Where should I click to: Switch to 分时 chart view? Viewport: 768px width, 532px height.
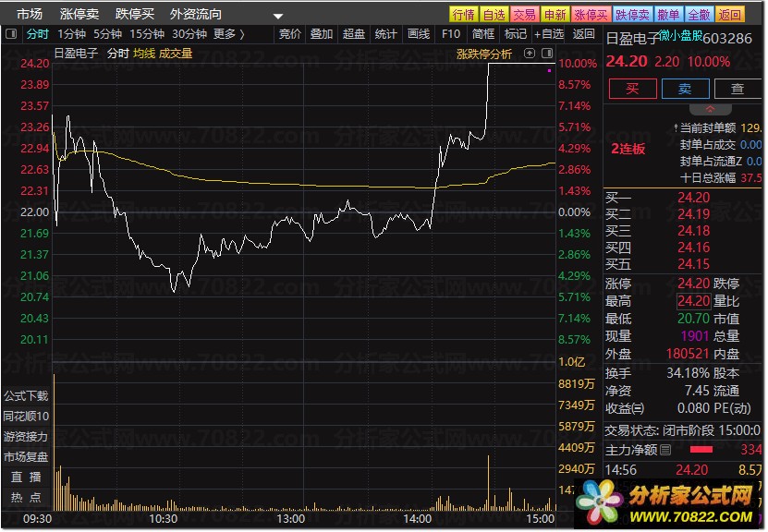[38, 34]
